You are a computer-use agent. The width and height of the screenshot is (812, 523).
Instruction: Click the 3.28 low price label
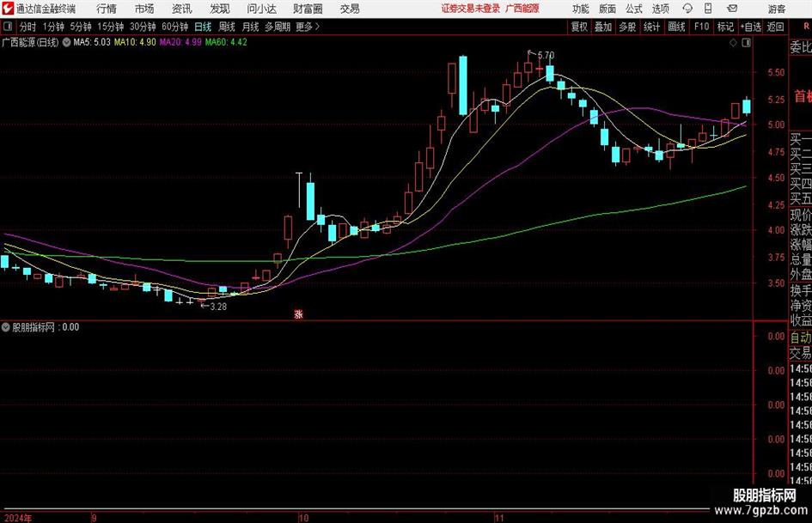pos(218,307)
